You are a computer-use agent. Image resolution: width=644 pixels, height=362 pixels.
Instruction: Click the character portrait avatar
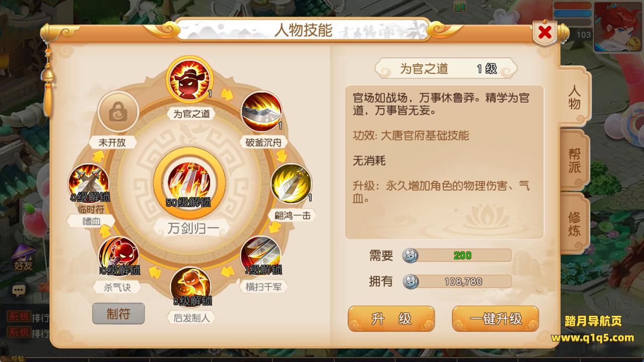click(618, 26)
